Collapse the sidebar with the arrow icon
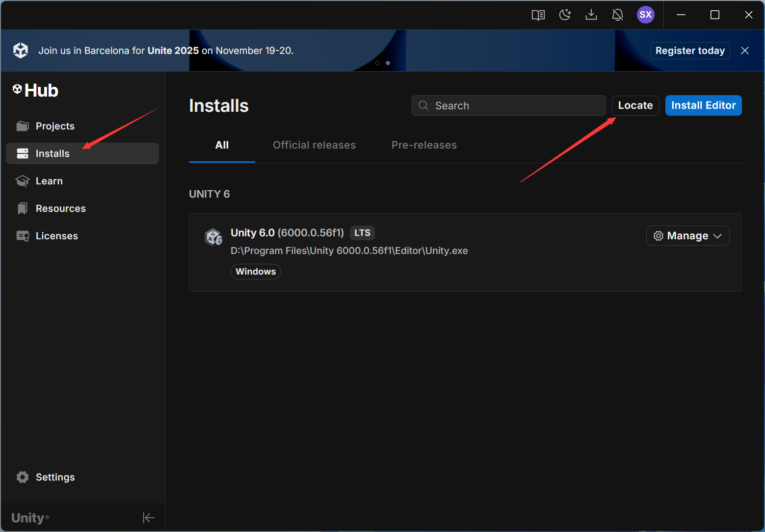This screenshot has height=532, width=765. 149,518
